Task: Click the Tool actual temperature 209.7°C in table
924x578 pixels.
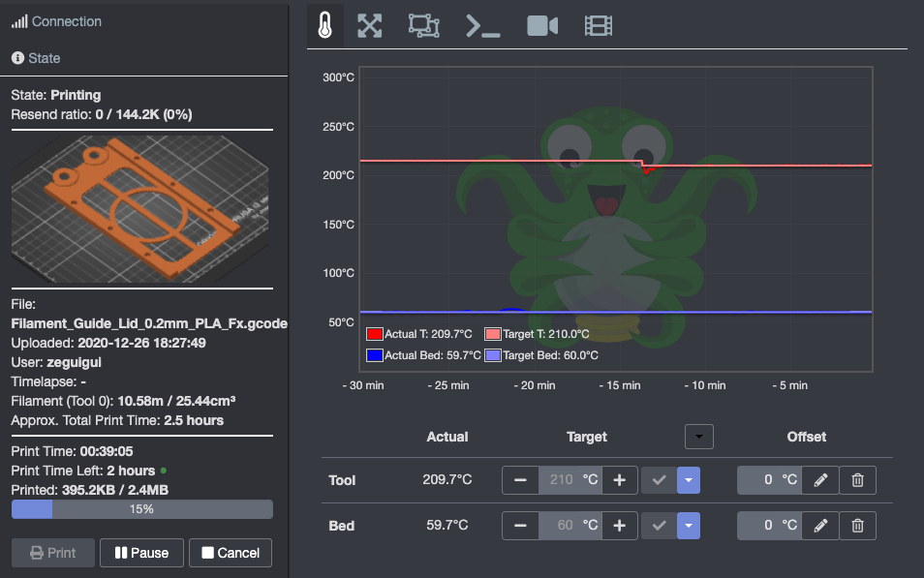Action: coord(447,479)
